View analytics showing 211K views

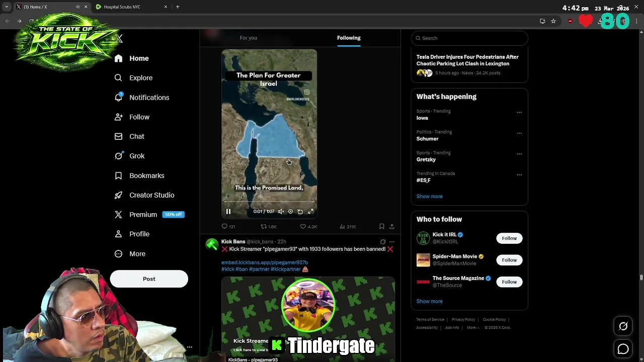[x=348, y=227]
